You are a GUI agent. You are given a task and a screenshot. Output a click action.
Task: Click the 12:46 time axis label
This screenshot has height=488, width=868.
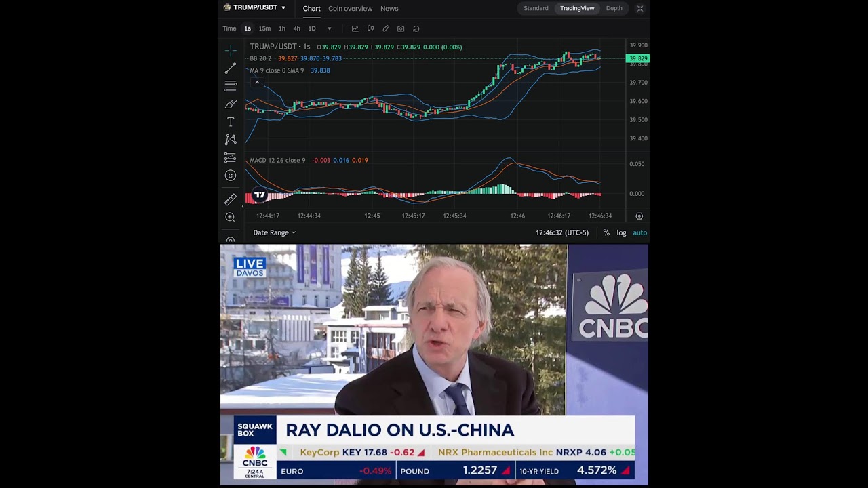click(x=517, y=216)
